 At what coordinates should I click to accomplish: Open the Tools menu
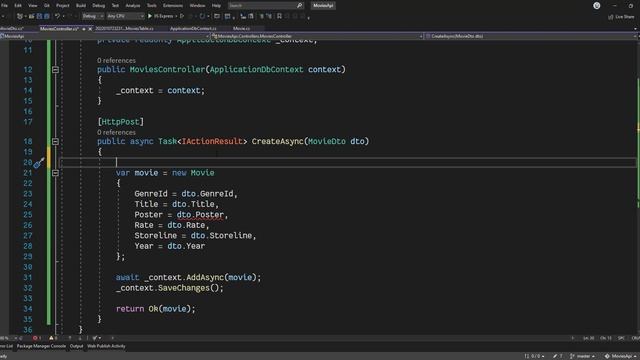(151, 6)
